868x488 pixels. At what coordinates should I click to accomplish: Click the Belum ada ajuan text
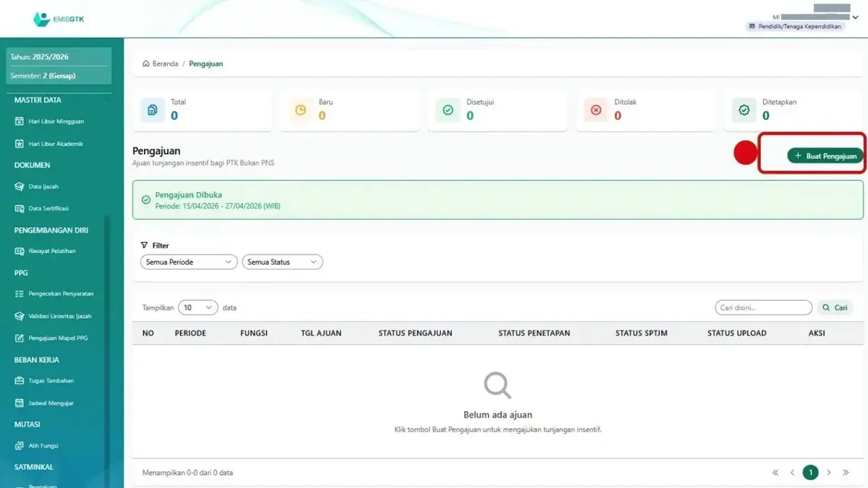pyautogui.click(x=498, y=415)
